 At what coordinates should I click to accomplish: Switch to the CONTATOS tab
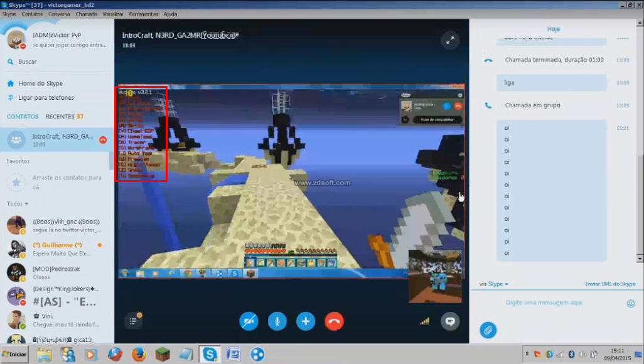[x=23, y=117]
